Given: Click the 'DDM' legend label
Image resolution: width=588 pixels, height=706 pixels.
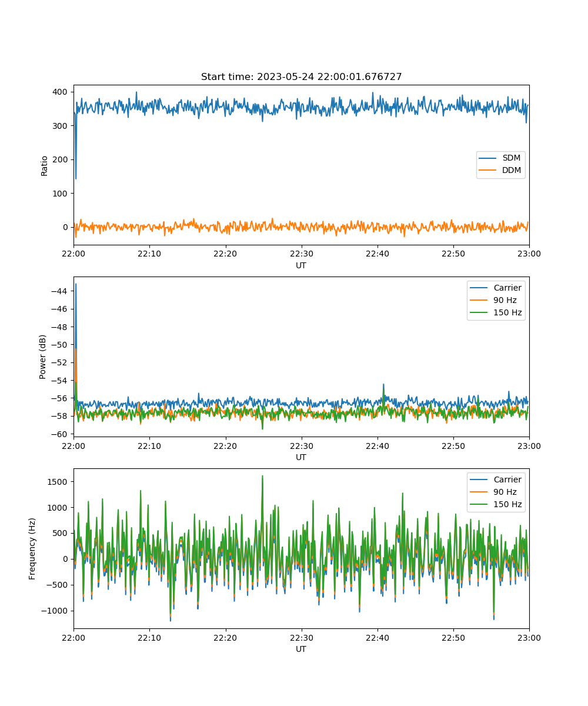Looking at the screenshot, I should (x=513, y=171).
